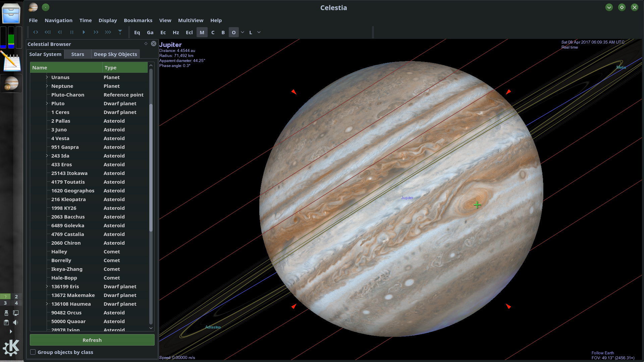The height and width of the screenshot is (362, 644).
Task: Click the Adrastea moon label
Action: (x=213, y=327)
